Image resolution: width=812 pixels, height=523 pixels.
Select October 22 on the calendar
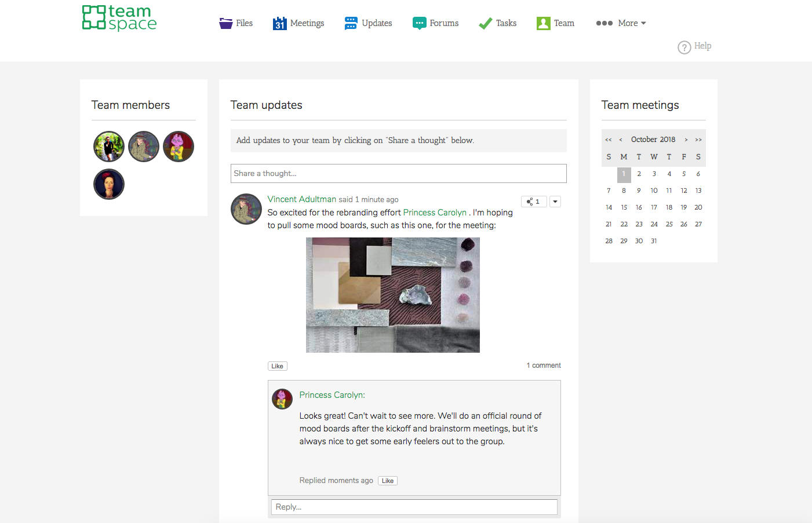pos(624,224)
